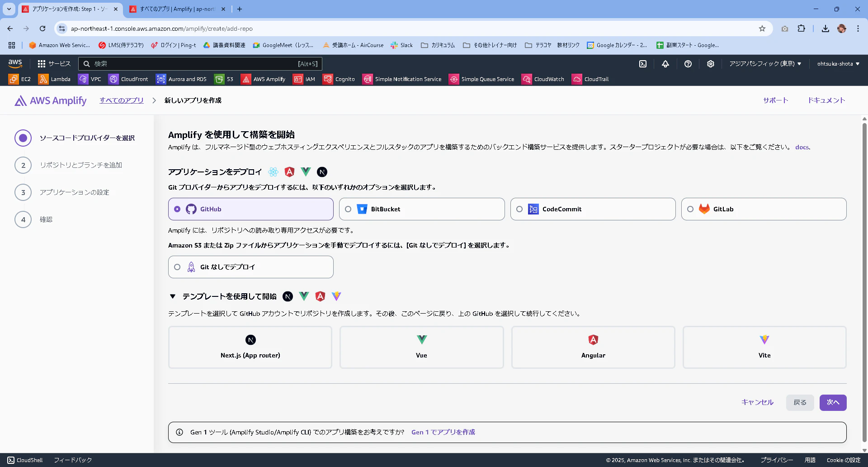Click the 次へ button

(833, 402)
